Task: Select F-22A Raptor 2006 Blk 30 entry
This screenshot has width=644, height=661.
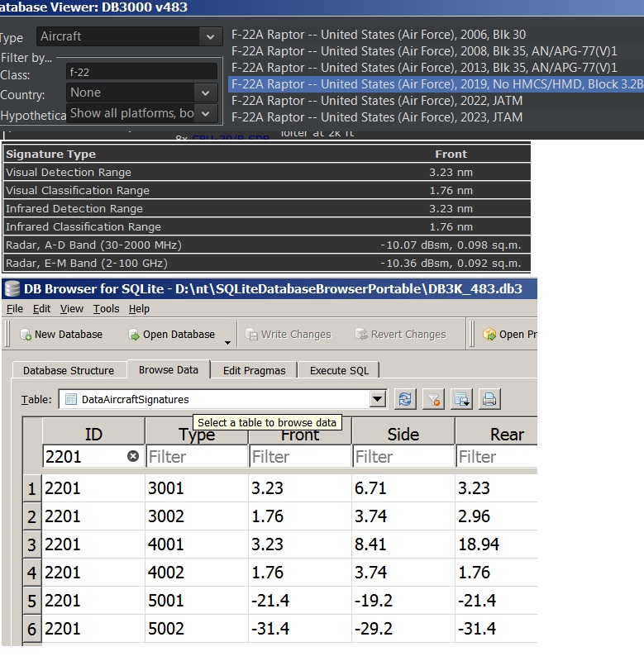Action: 379,35
